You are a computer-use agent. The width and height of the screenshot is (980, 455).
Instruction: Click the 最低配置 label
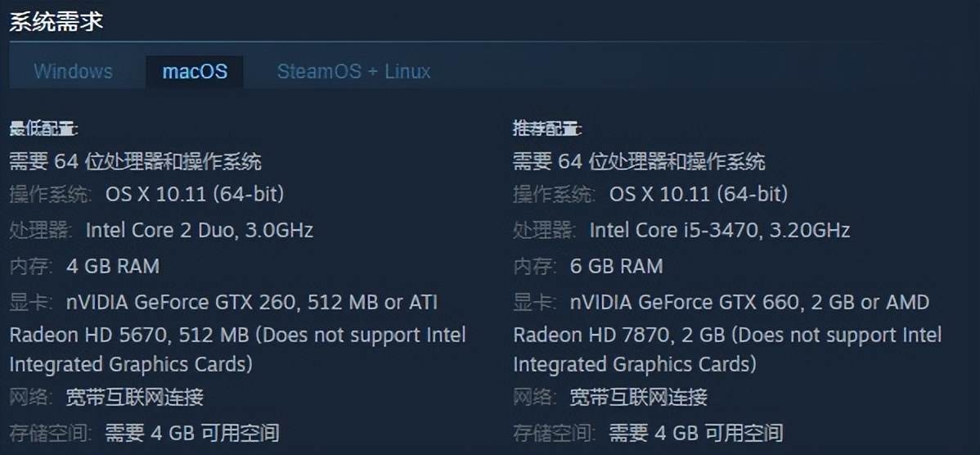click(x=43, y=128)
